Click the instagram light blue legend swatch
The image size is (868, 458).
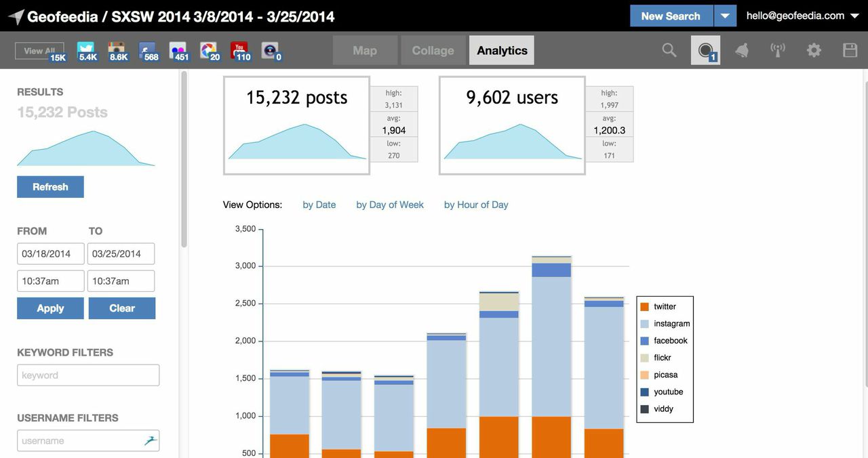click(x=645, y=324)
